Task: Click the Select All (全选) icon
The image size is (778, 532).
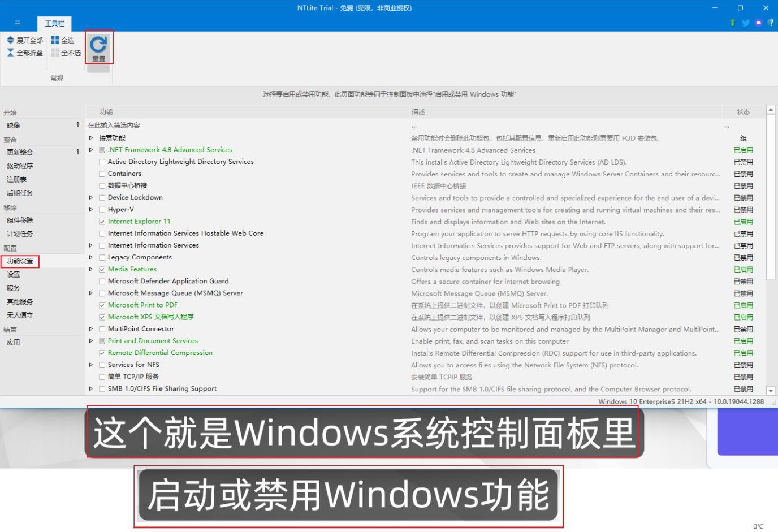Action: pyautogui.click(x=55, y=40)
